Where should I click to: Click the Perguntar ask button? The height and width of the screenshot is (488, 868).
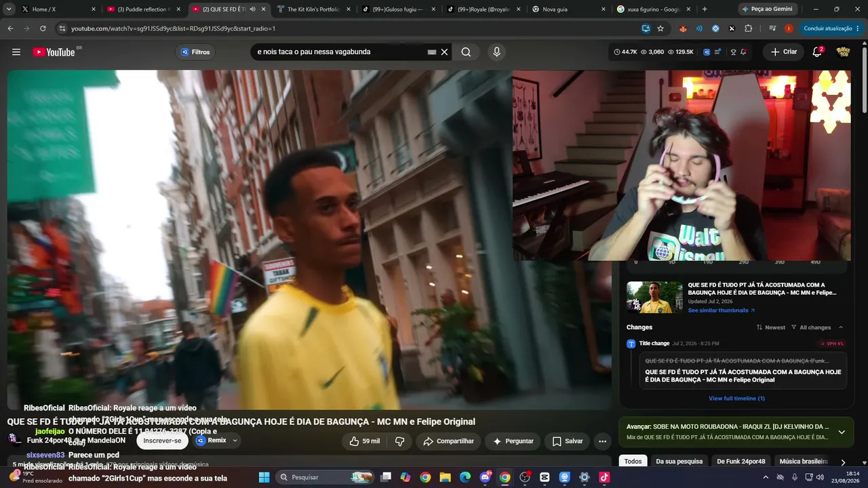(x=513, y=441)
